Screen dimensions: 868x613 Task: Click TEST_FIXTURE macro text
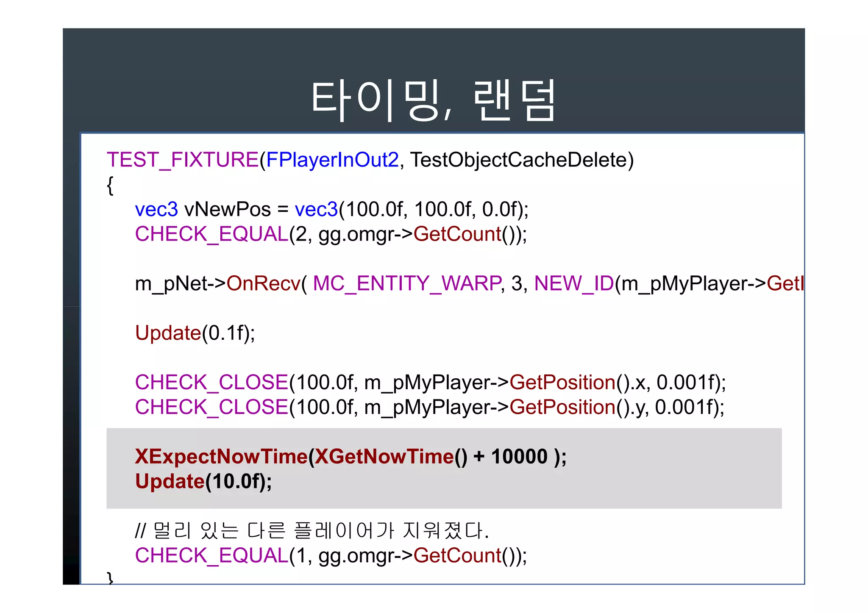pyautogui.click(x=183, y=160)
